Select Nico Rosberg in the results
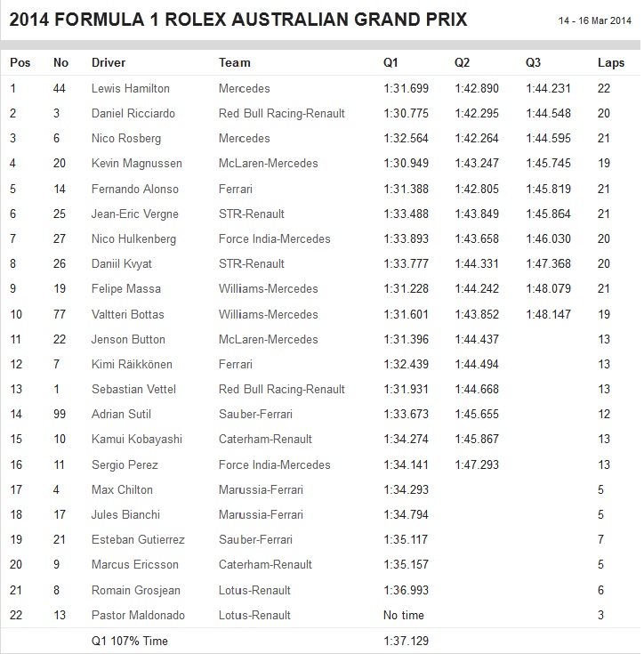Viewport: 644px width, 654px height. (x=125, y=139)
